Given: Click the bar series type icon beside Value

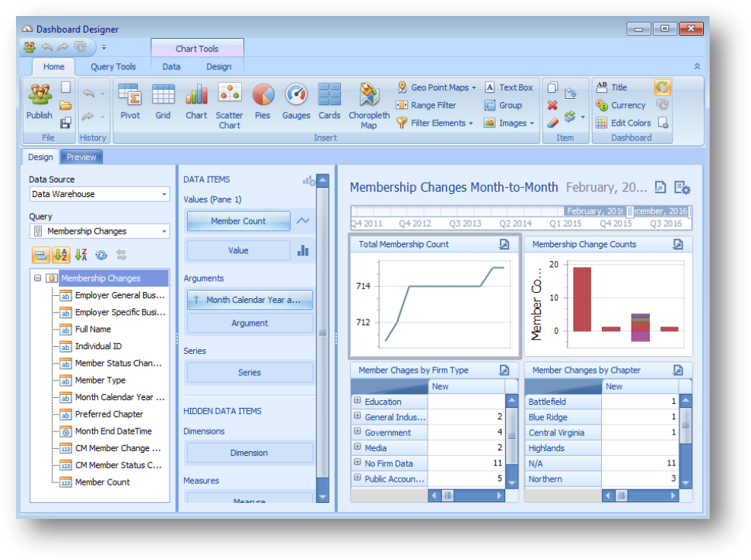Looking at the screenshot, I should tap(303, 250).
